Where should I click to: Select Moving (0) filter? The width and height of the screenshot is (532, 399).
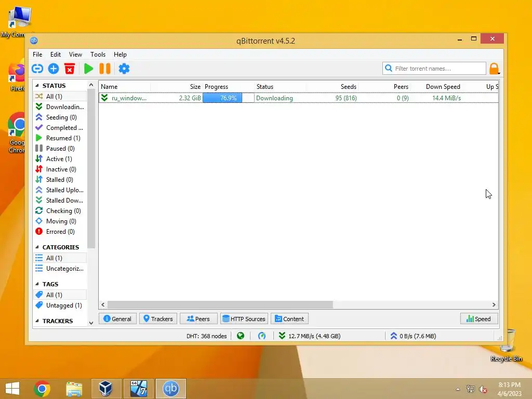coord(60,221)
